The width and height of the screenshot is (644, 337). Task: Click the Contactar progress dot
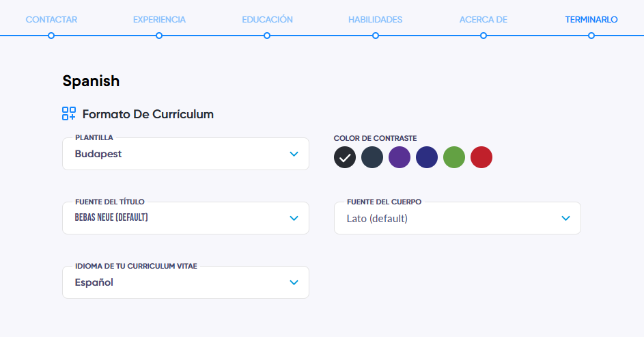pyautogui.click(x=51, y=36)
